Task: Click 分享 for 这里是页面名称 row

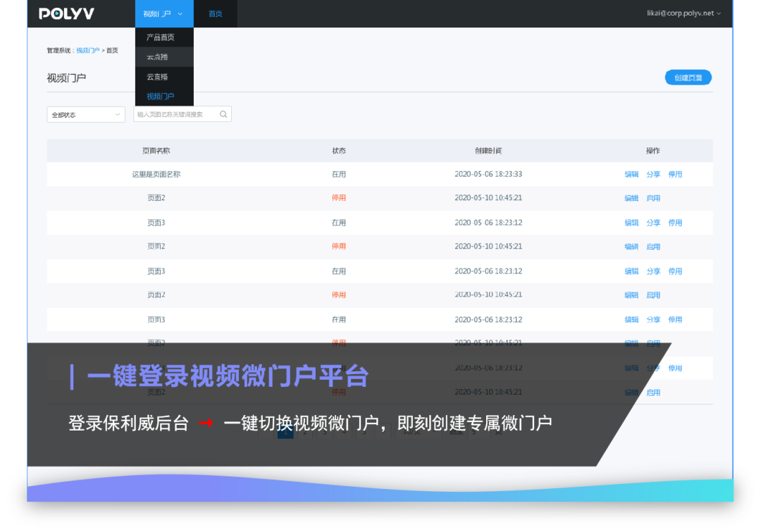Action: pos(653,174)
